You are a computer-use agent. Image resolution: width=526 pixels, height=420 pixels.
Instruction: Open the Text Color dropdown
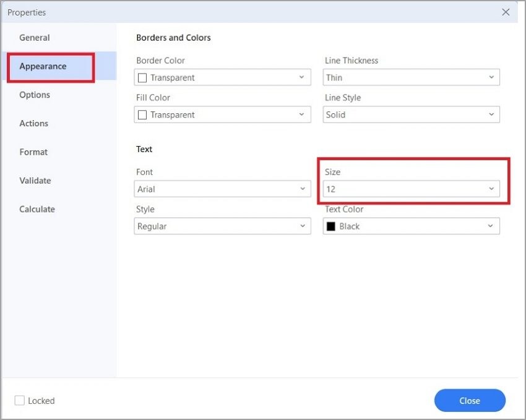pyautogui.click(x=412, y=226)
